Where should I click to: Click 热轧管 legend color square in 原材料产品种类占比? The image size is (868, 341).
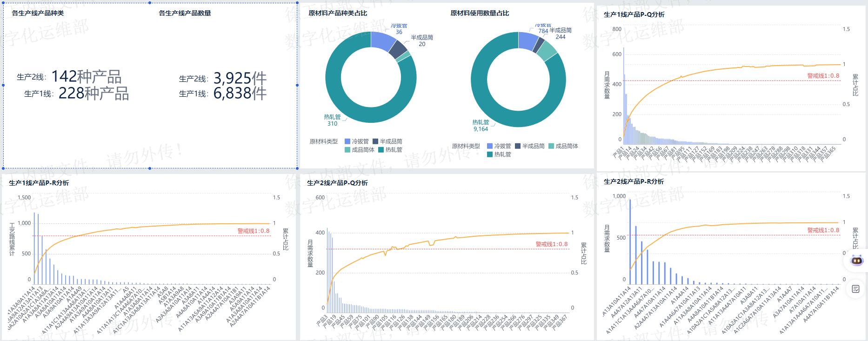381,150
